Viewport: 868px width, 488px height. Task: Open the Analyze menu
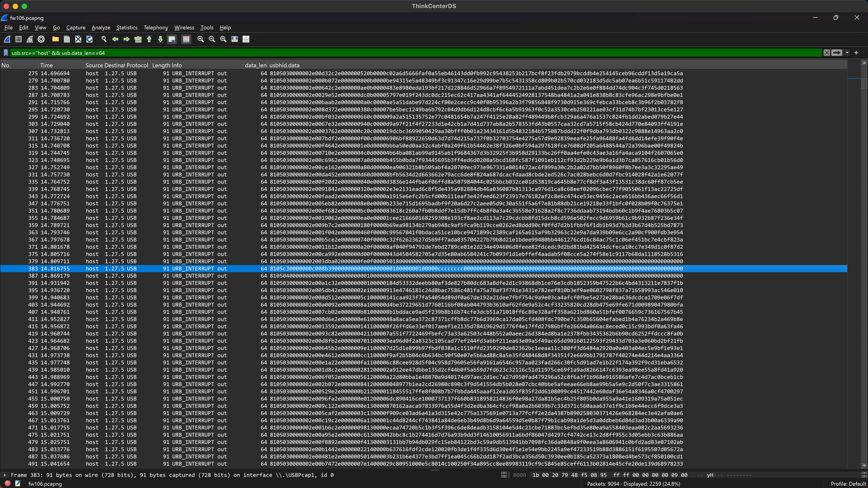[101, 28]
